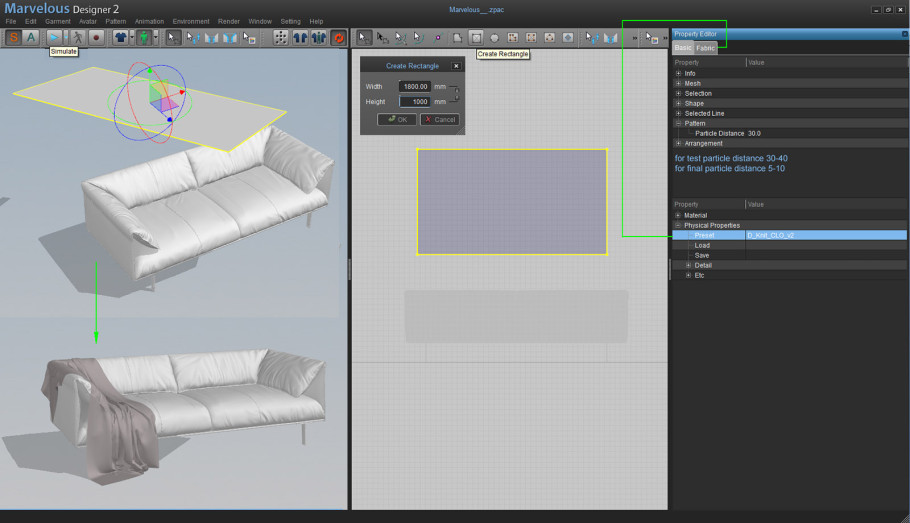The width and height of the screenshot is (910, 523).
Task: Click the Internal Circle tool icon
Action: tap(550, 38)
